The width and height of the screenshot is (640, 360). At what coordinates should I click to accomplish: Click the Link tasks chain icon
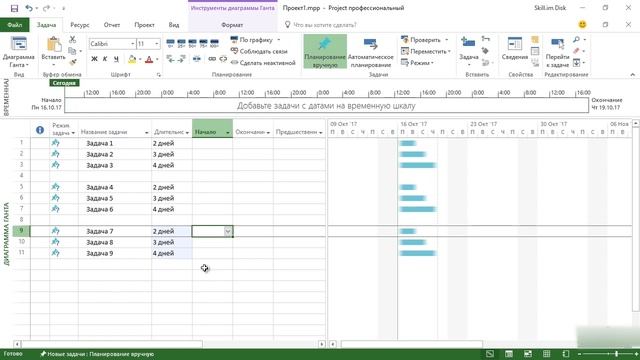click(212, 59)
